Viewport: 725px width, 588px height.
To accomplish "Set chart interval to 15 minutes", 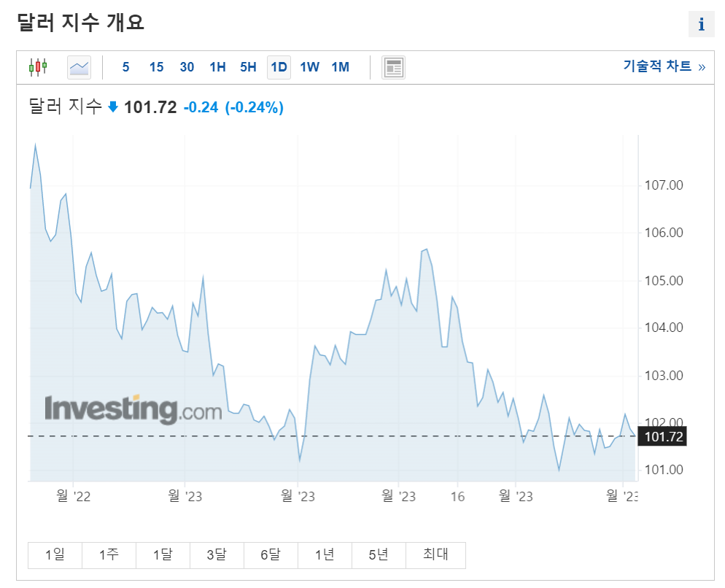I will click(x=156, y=67).
